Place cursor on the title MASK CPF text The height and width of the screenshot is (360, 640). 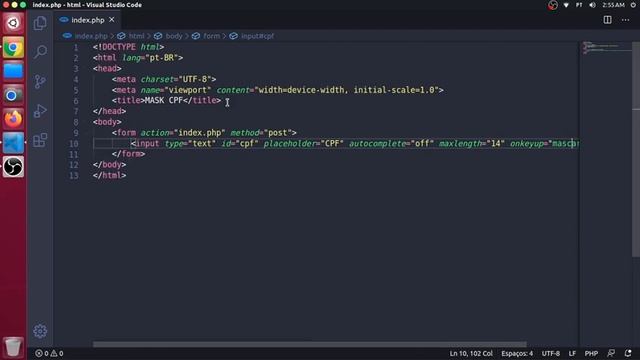pyautogui.click(x=164, y=100)
